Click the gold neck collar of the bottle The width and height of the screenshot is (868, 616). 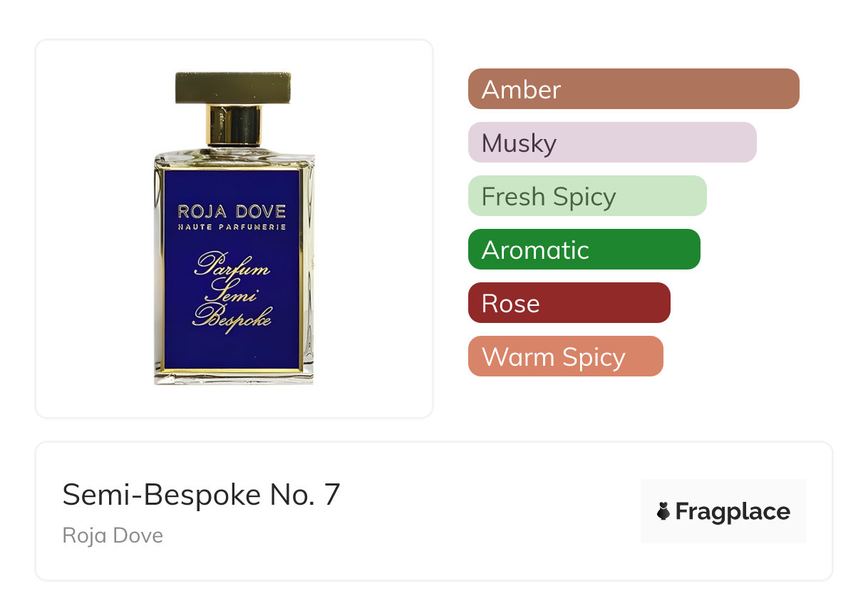pos(234,125)
